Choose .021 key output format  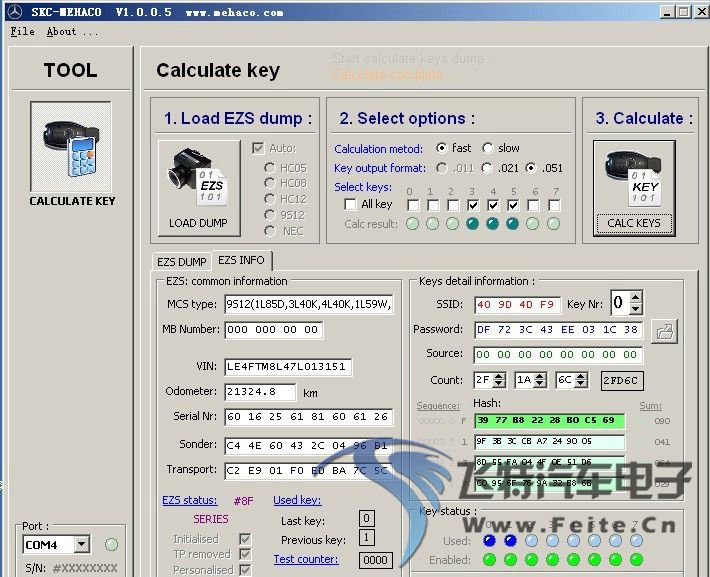click(487, 168)
